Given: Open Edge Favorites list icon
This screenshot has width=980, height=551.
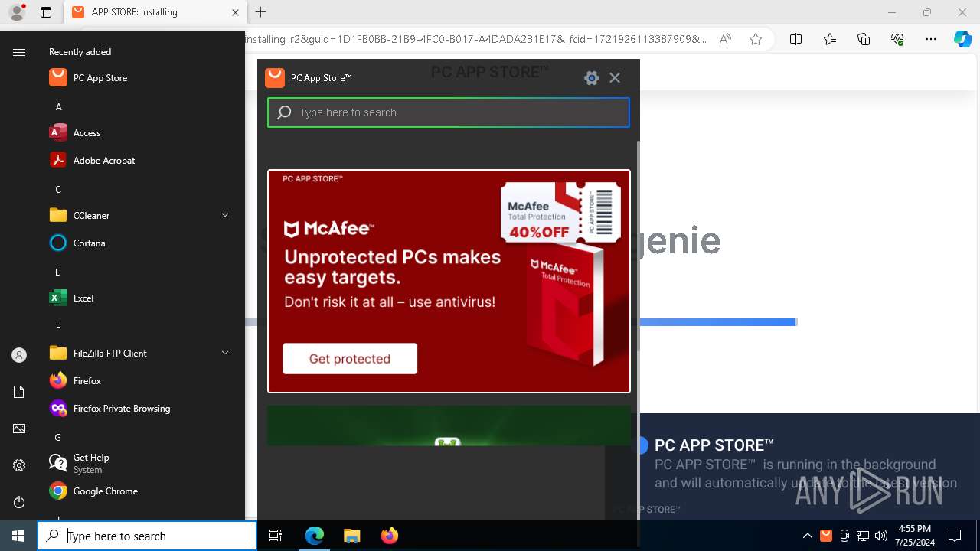Looking at the screenshot, I should point(830,39).
